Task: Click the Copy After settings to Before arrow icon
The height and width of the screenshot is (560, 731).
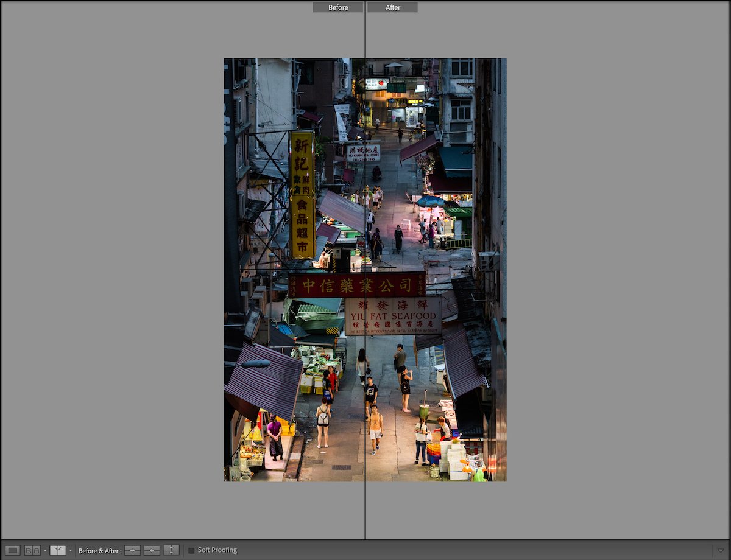Action: (x=151, y=550)
